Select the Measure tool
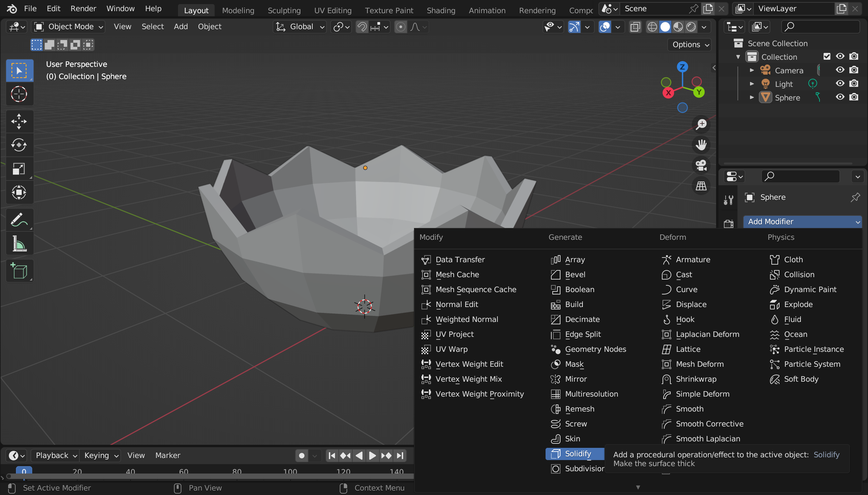This screenshot has height=495, width=868. click(x=19, y=244)
